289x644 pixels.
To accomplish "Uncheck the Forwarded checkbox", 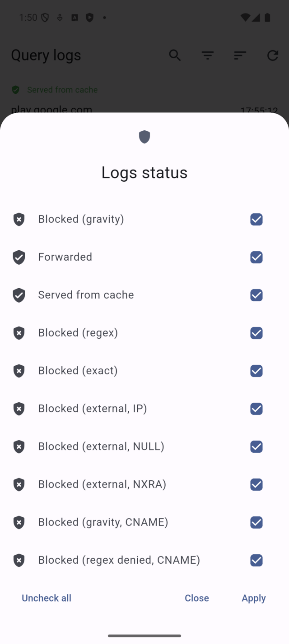I will click(256, 257).
